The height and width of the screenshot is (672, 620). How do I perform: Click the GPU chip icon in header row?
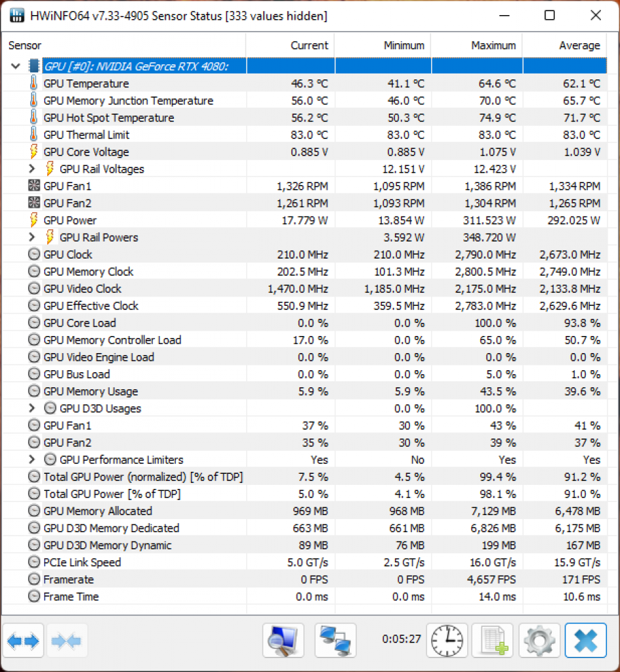tap(34, 66)
